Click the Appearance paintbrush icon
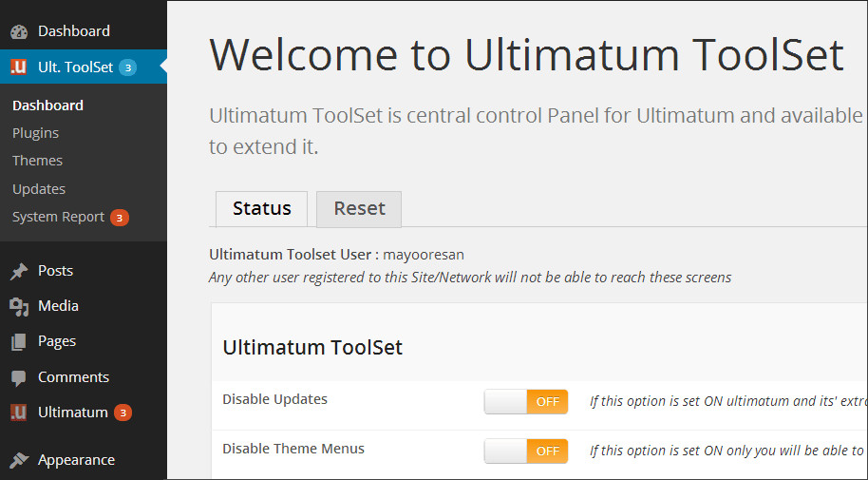This screenshot has width=868, height=480. pyautogui.click(x=19, y=460)
